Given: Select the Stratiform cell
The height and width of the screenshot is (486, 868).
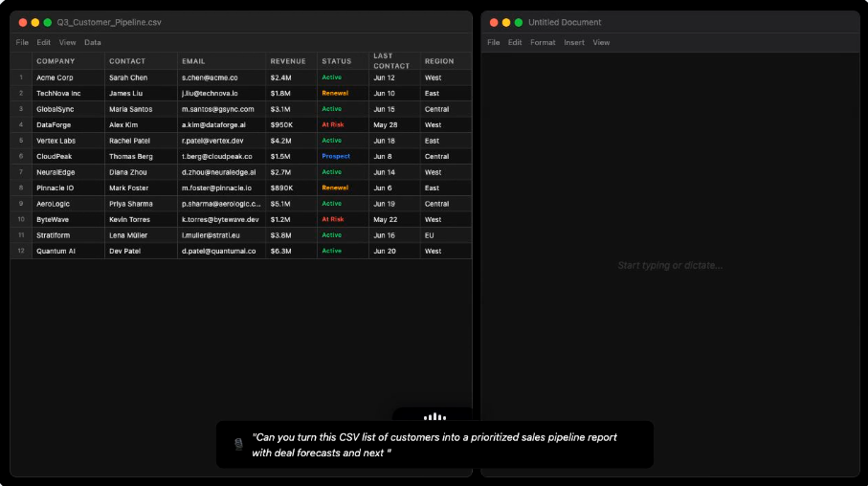Looking at the screenshot, I should (68, 235).
